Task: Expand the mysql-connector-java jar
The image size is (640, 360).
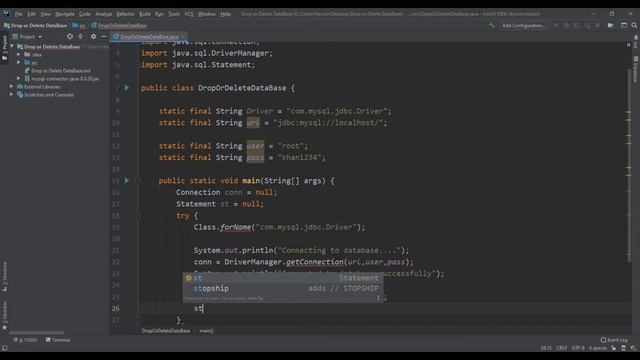Action: (18, 78)
